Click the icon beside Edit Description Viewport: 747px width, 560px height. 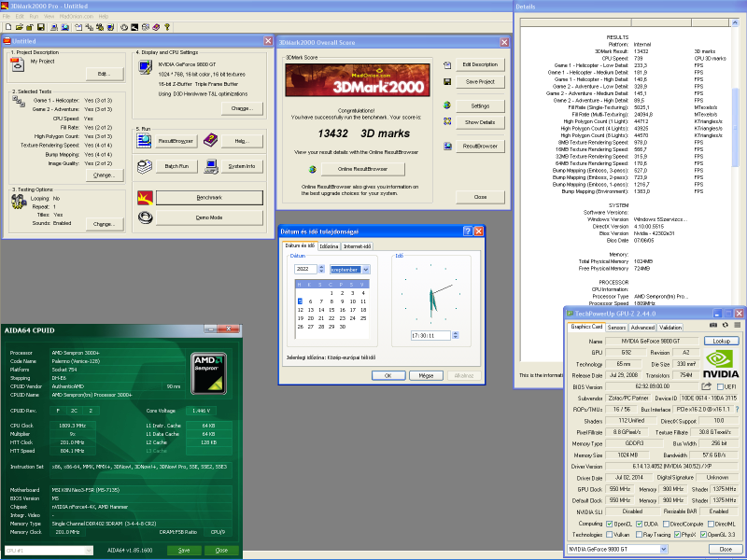click(447, 64)
